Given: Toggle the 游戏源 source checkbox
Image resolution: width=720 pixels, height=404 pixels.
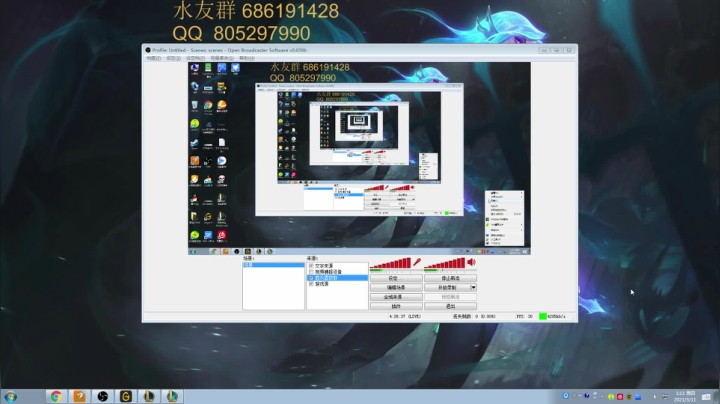Looking at the screenshot, I should coord(311,284).
